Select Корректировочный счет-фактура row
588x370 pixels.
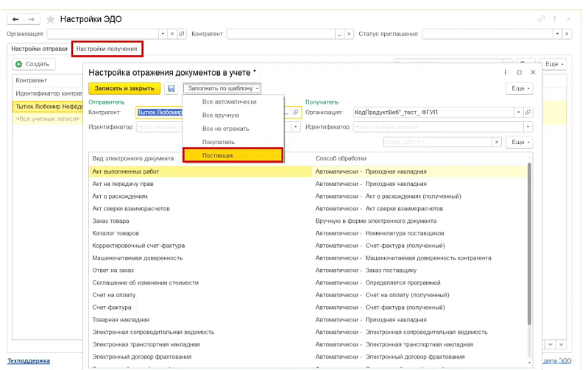pos(308,246)
